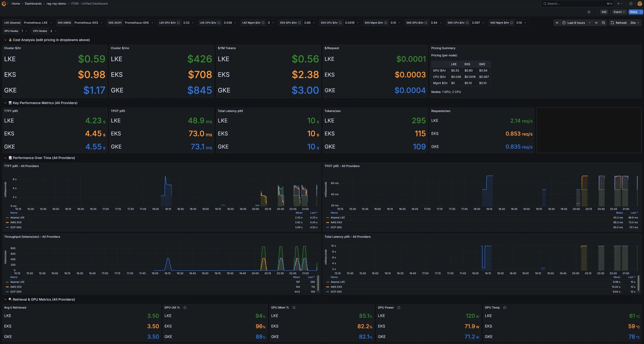Open the user avatar profile menu
This screenshot has width=644, height=344.
[640, 4]
